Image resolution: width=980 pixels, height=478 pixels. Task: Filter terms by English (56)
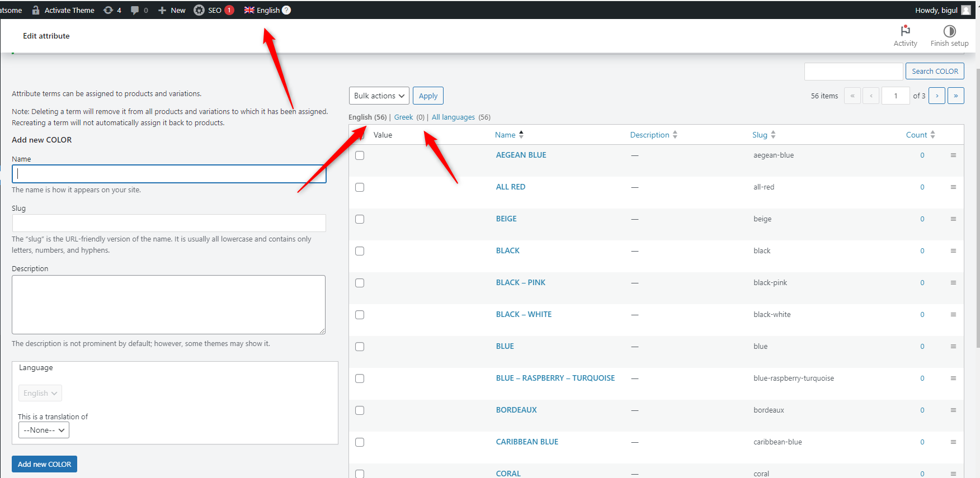click(x=368, y=117)
